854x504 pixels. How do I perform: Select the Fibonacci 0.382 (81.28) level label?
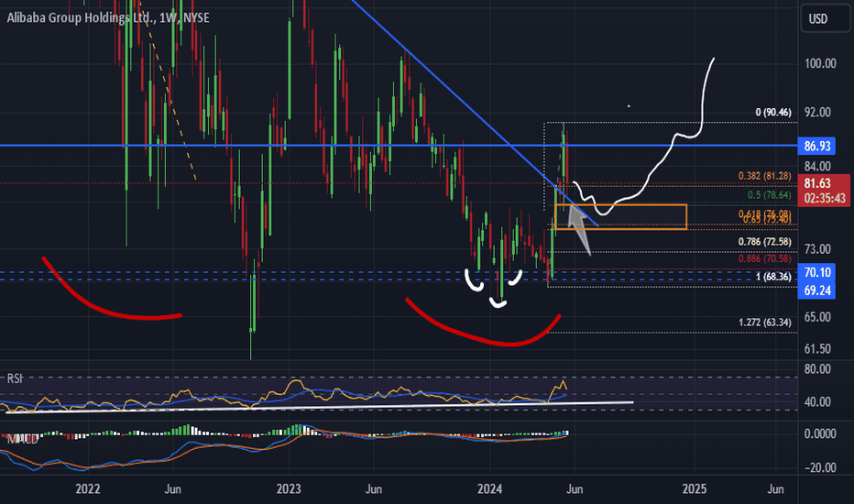pyautogui.click(x=765, y=175)
